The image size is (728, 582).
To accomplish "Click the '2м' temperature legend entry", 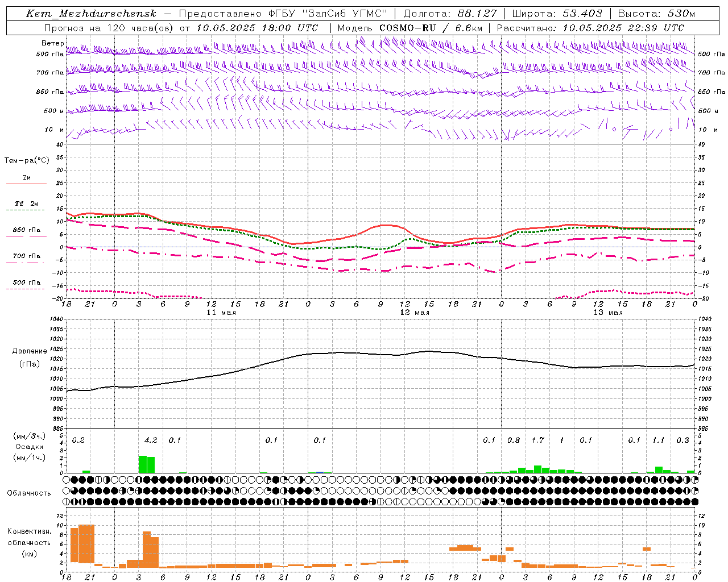I will coord(27,178).
